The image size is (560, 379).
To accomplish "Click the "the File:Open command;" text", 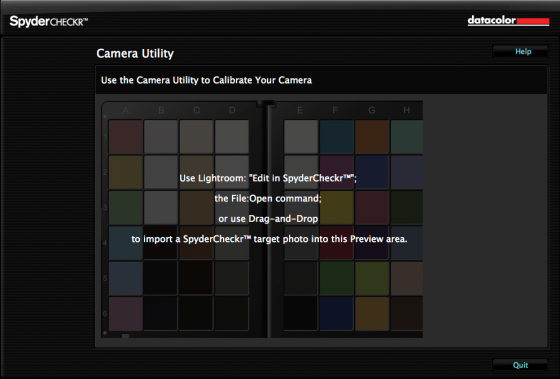I will point(268,198).
